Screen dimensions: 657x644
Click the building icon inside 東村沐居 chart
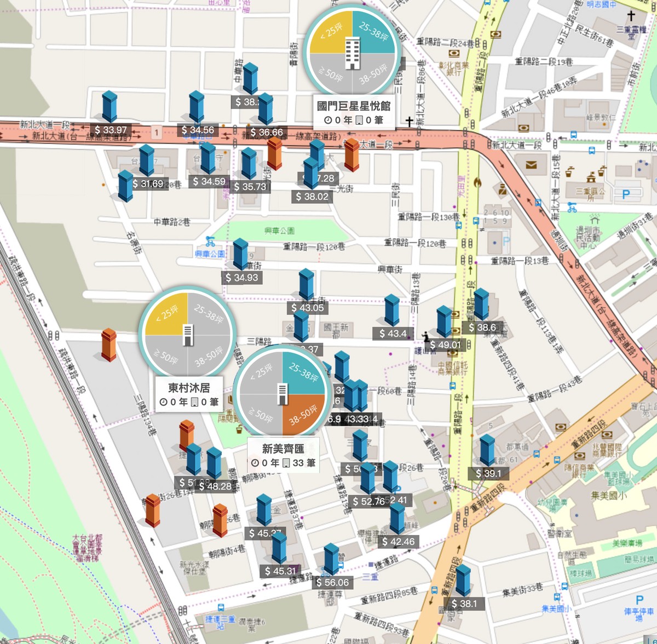click(x=188, y=335)
